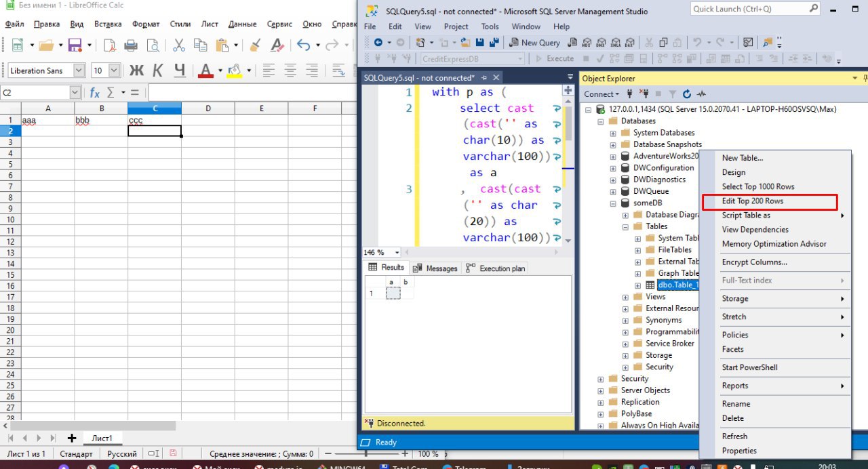868x469 pixels.
Task: Switch to the Messages tab
Action: 435,268
